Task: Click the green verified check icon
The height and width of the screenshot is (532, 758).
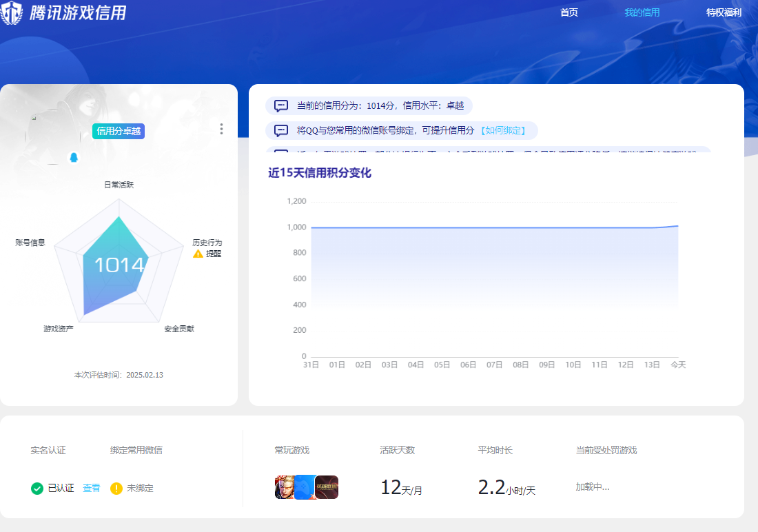Action: [x=37, y=489]
